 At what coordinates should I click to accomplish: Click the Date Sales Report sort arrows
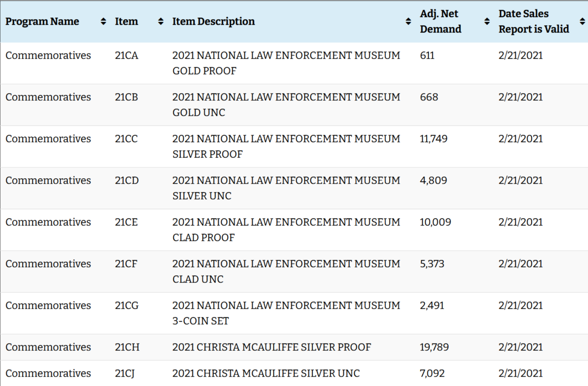(582, 21)
